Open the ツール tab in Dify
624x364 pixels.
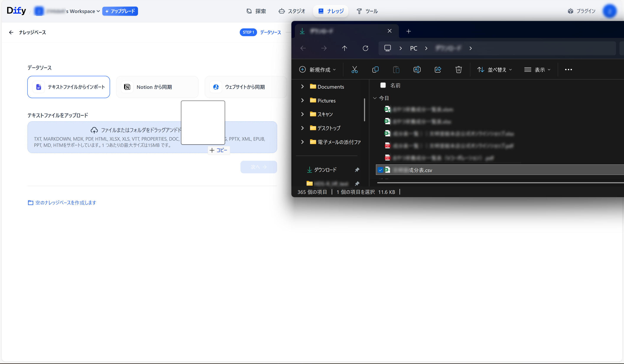(x=367, y=11)
